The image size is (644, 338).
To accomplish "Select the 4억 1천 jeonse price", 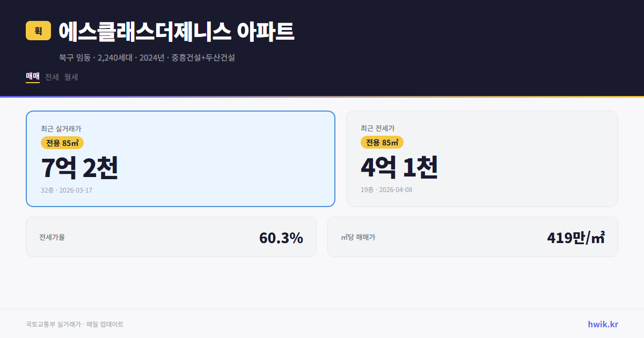I will click(399, 168).
